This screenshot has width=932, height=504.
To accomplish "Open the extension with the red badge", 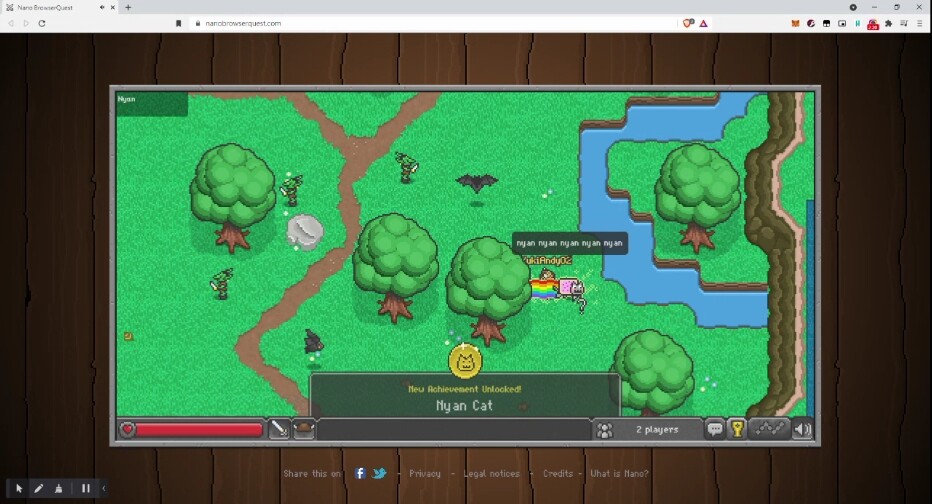I will [x=873, y=24].
